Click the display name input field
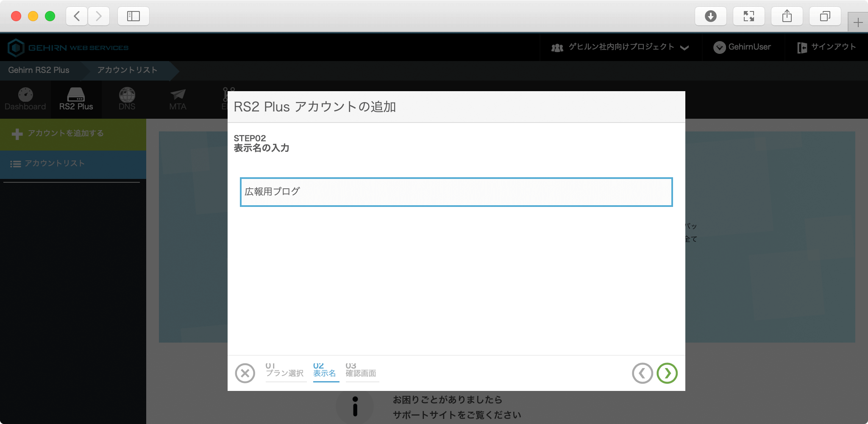868x424 pixels. click(x=456, y=192)
